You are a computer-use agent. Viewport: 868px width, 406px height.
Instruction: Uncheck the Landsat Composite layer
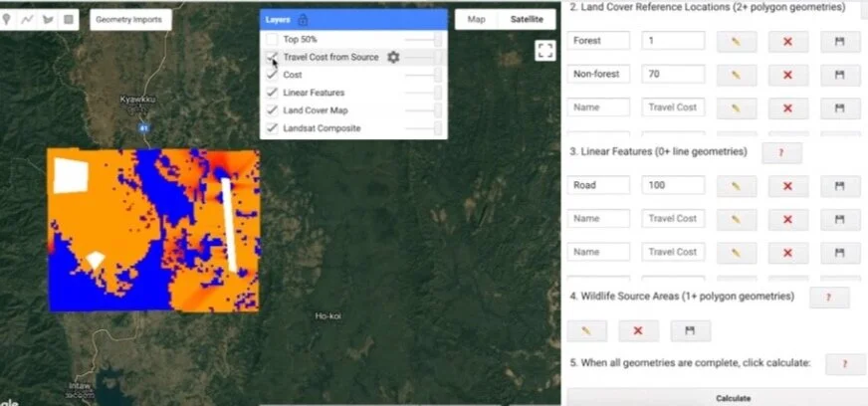(272, 127)
